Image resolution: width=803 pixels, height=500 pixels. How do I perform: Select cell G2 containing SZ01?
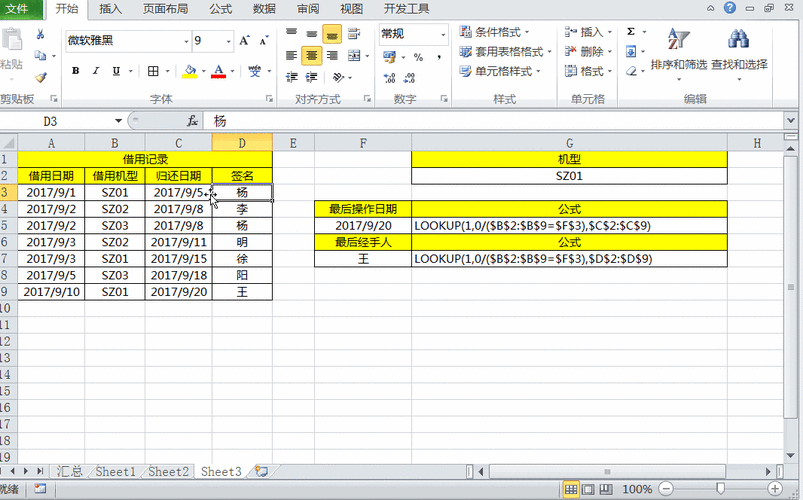click(x=569, y=176)
